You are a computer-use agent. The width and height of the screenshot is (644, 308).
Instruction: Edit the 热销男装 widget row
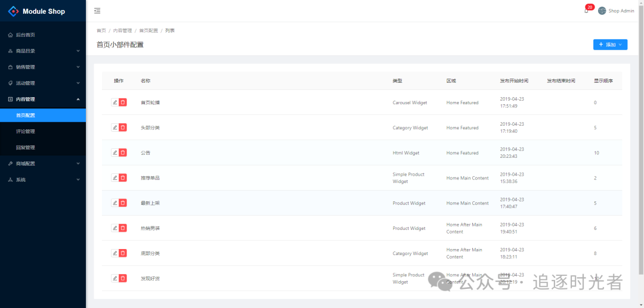point(115,228)
